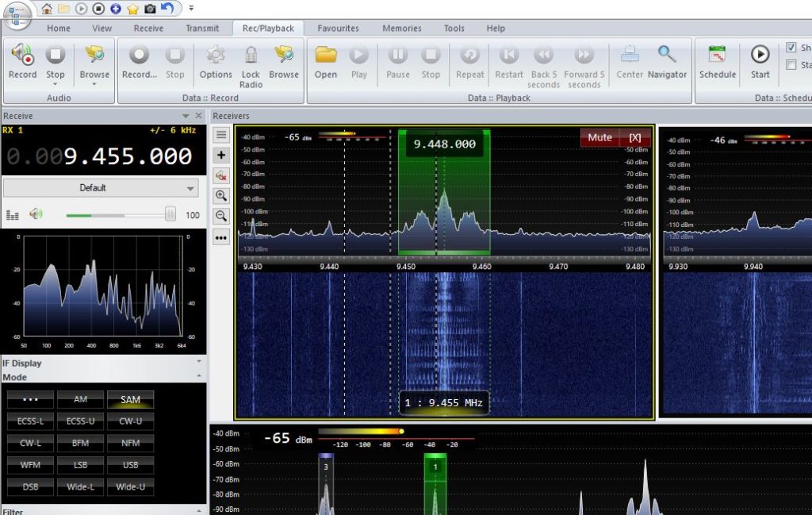Add a new receiver with the plus icon
Image resolution: width=812 pixels, height=515 pixels.
221,155
